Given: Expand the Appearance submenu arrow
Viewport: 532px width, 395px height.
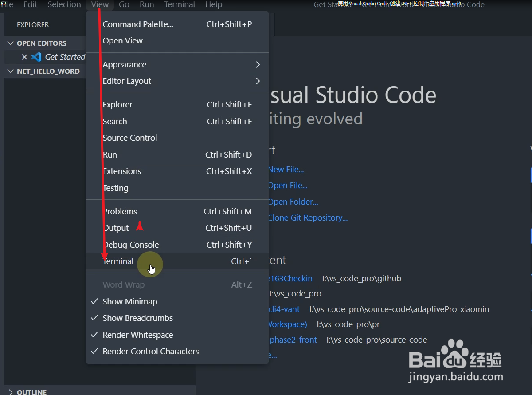Looking at the screenshot, I should pyautogui.click(x=258, y=65).
